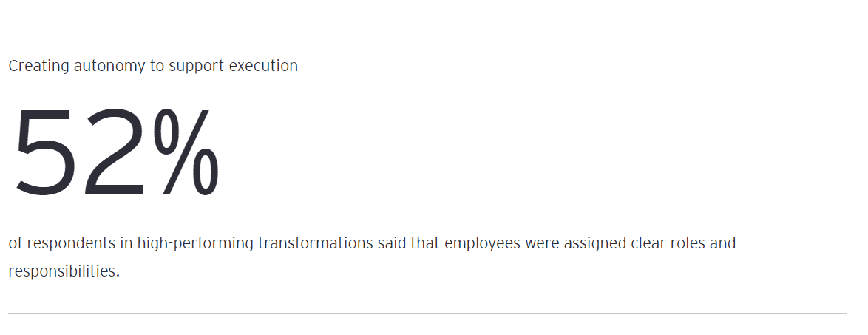This screenshot has height=335, width=868.
Task: Click the top horizontal divider line
Action: tap(427, 21)
